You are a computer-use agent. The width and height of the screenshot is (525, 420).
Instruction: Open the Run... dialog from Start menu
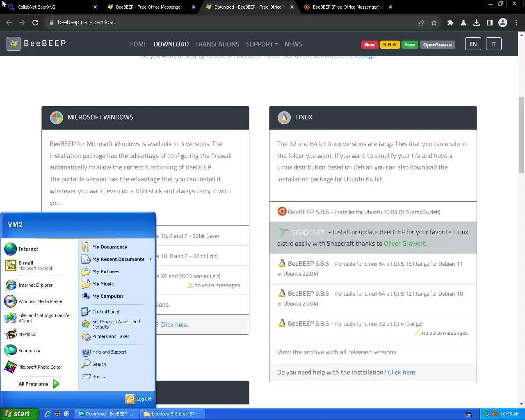coord(116,377)
